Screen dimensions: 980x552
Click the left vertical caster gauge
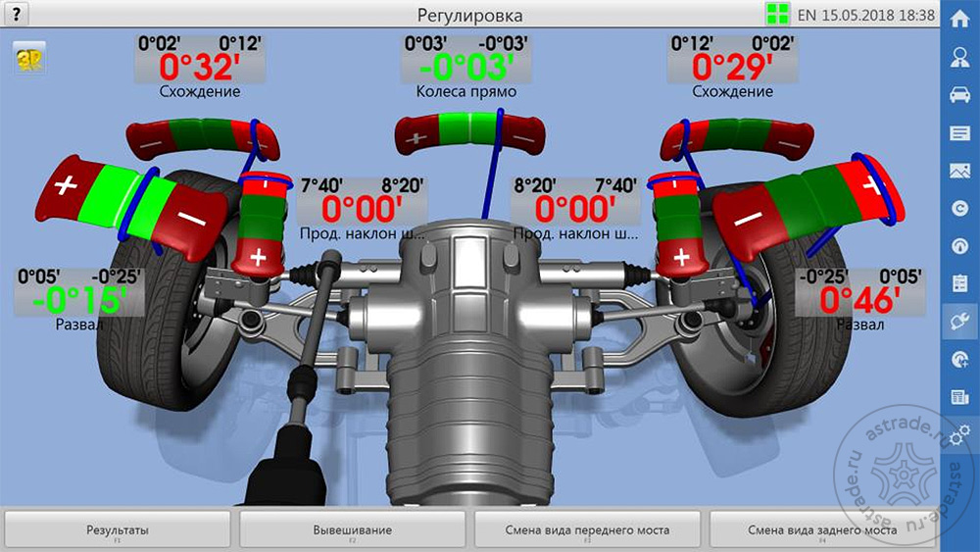pos(262,223)
